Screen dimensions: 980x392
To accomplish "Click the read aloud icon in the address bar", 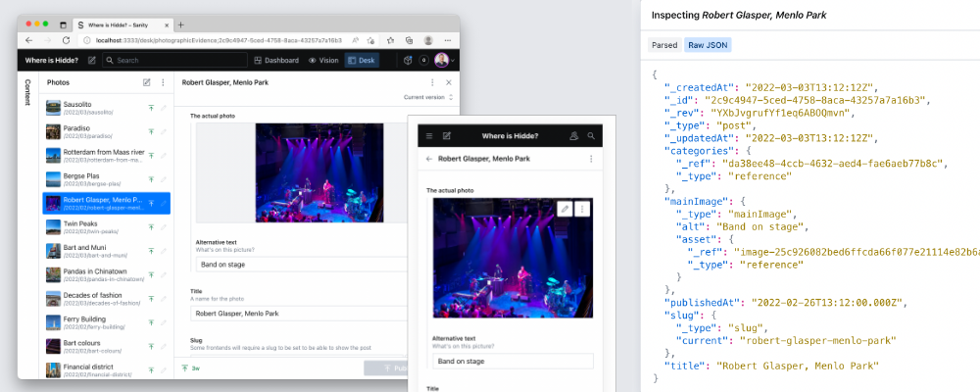I will point(355,40).
